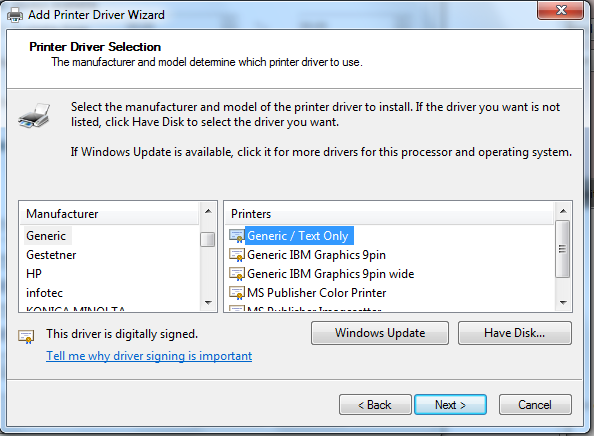Open Windows Update for more drivers
The width and height of the screenshot is (594, 436).
point(380,333)
